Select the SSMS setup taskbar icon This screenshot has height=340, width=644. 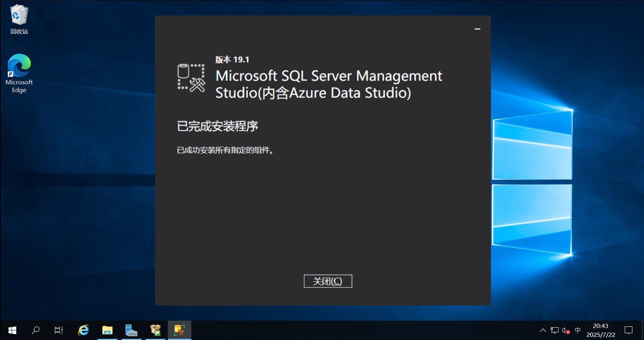(179, 330)
